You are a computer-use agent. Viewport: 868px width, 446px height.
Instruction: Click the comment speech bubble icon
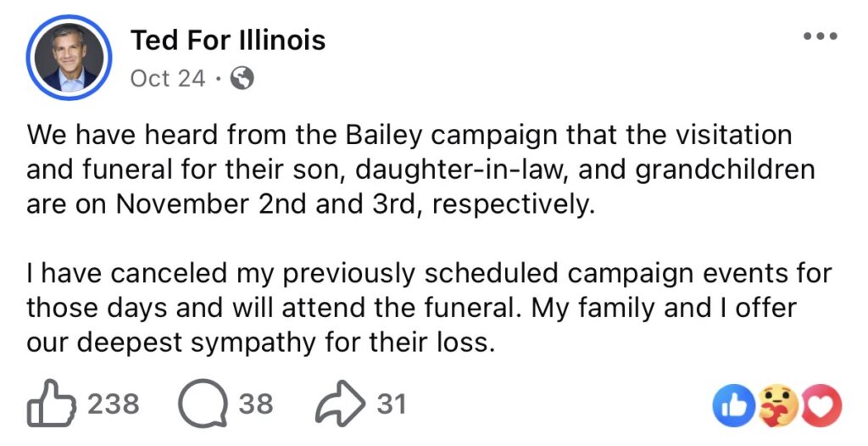(198, 404)
